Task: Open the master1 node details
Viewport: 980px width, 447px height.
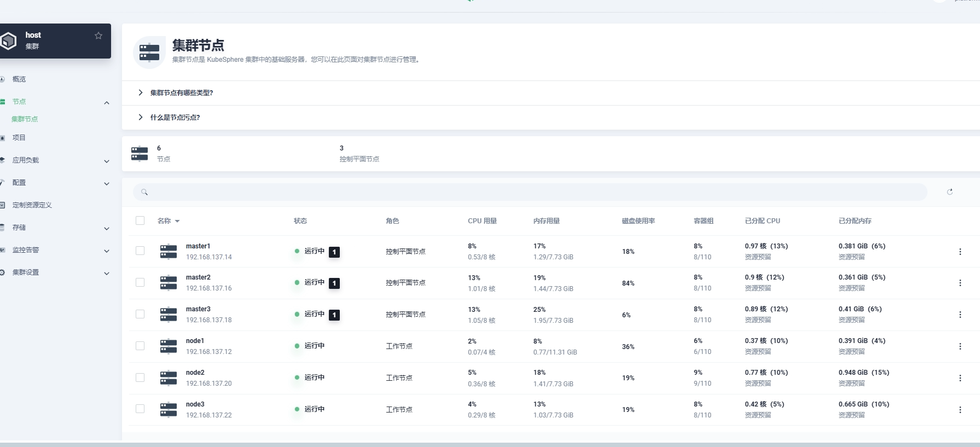Action: [x=198, y=246]
